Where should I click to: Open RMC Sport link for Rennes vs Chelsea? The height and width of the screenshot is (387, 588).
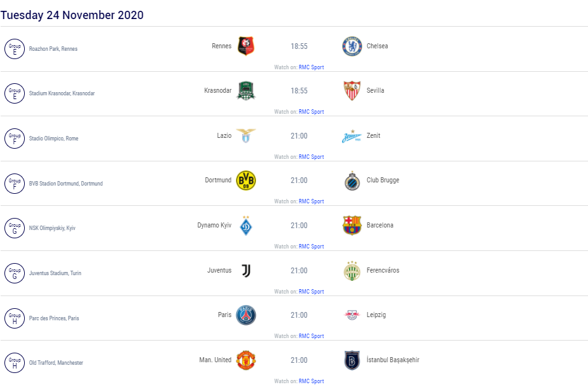click(311, 67)
